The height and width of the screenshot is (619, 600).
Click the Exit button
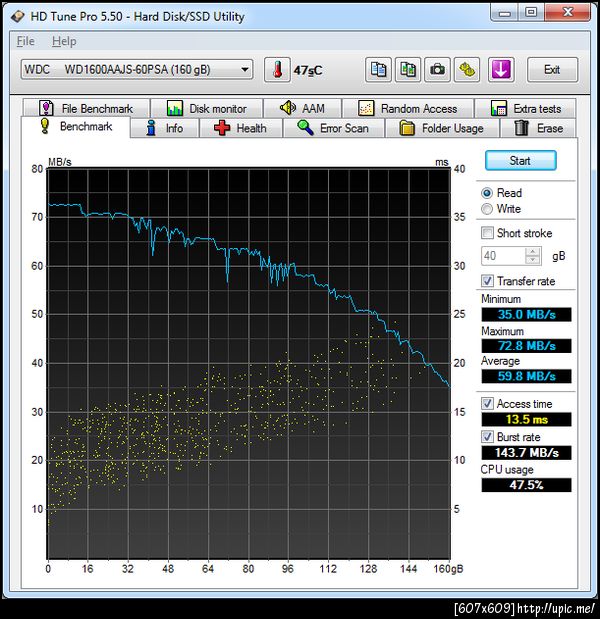coord(552,70)
